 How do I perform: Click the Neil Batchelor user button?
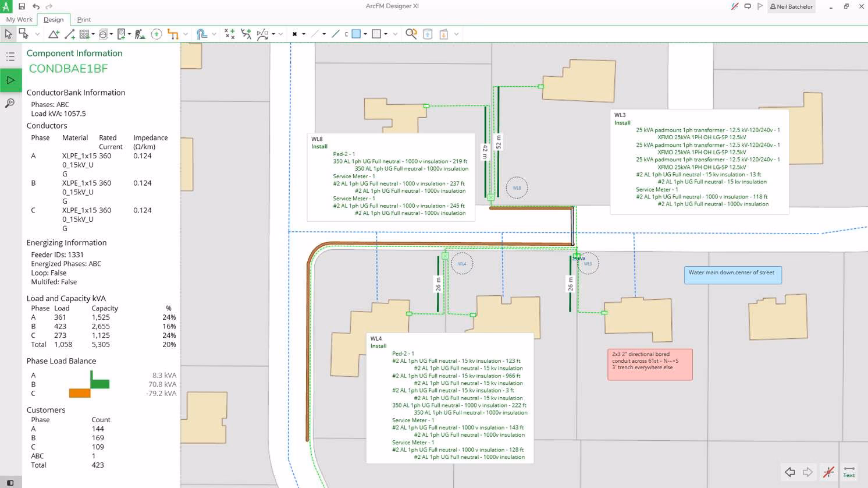[x=791, y=6]
